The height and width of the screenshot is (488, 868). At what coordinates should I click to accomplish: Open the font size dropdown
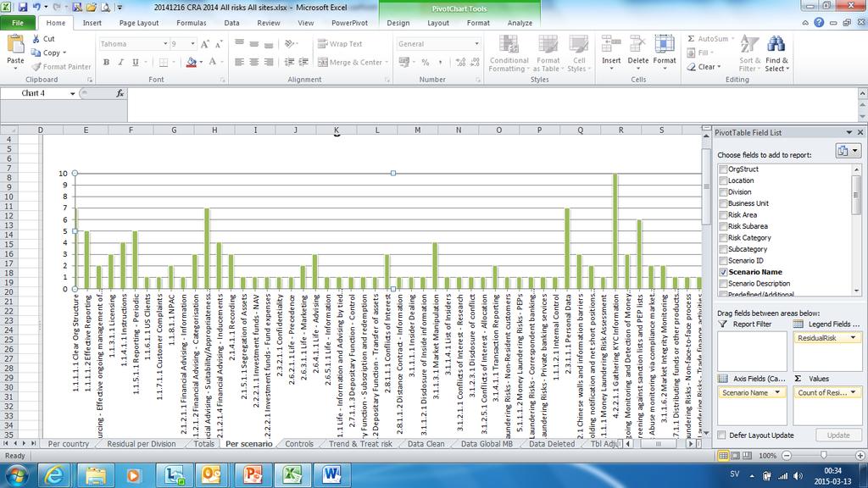tap(192, 44)
